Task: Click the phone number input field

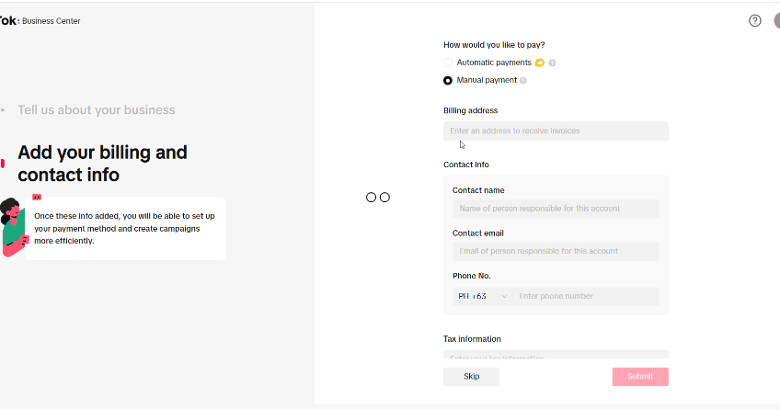Action: 586,297
